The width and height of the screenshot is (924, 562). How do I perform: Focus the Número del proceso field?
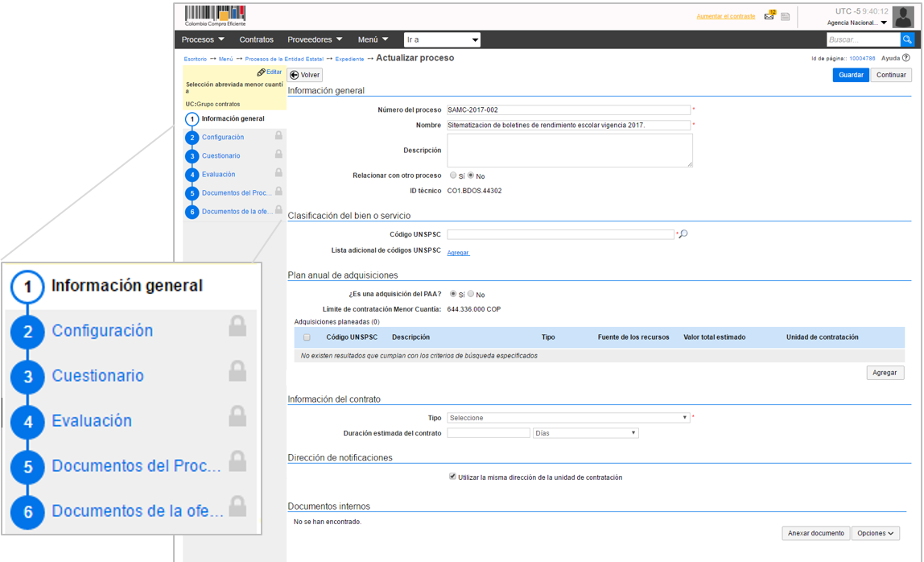[x=569, y=110]
